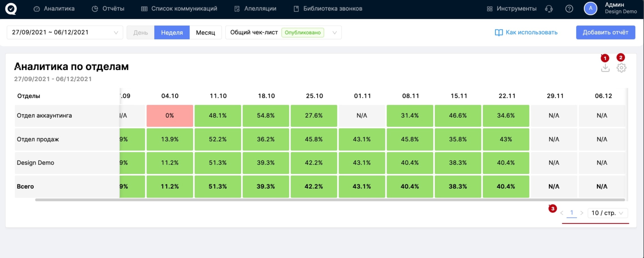Click the app logo in the top-left corner
The image size is (644, 258).
tap(11, 9)
